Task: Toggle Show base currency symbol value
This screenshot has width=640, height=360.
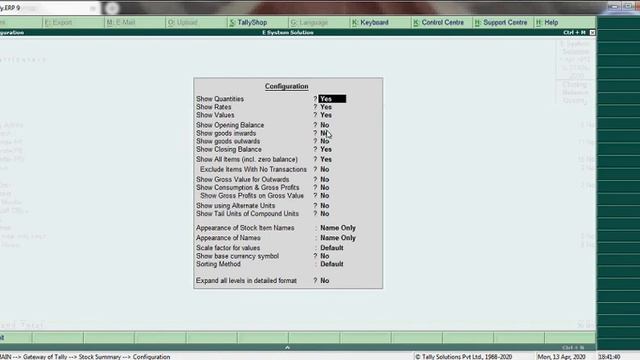Action: (324, 256)
